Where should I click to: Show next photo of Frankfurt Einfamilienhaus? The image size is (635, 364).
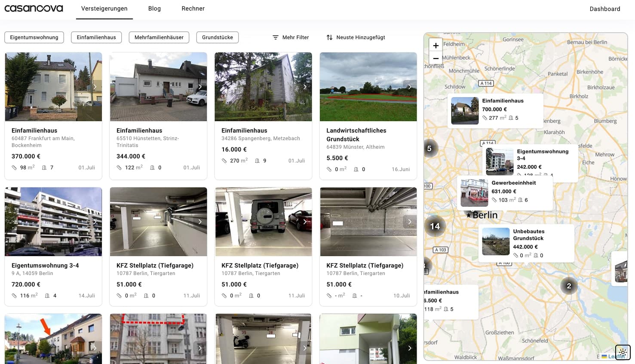pyautogui.click(x=95, y=87)
